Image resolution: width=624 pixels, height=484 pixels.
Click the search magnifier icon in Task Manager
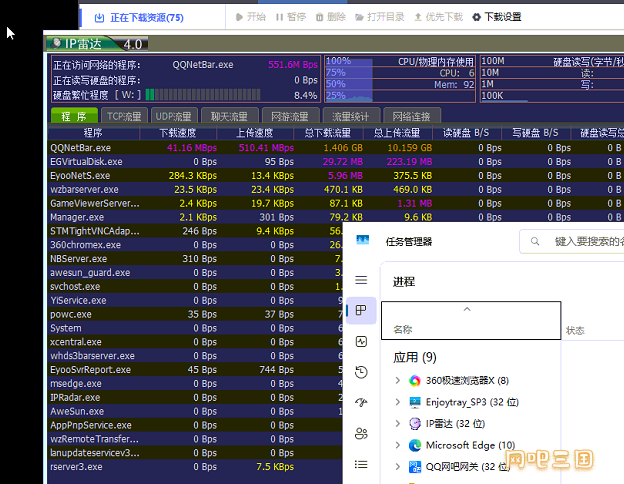pyautogui.click(x=535, y=241)
